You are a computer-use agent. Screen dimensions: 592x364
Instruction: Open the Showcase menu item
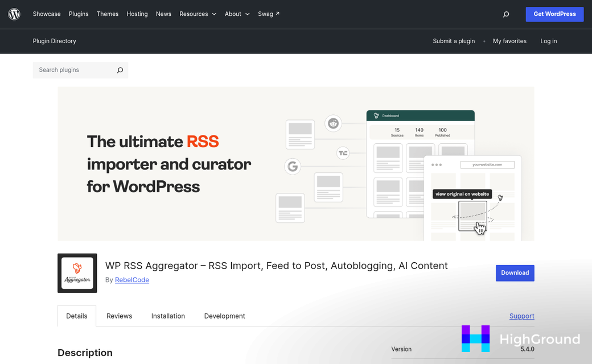[47, 14]
